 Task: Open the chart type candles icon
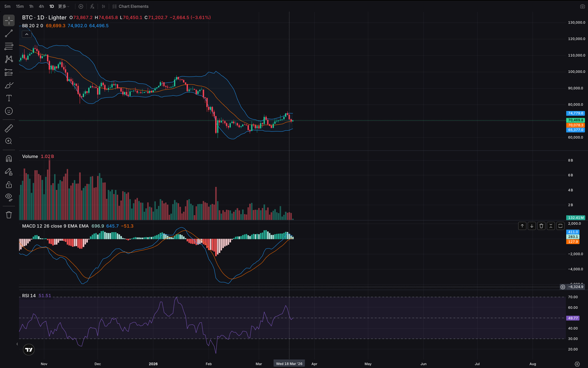coord(103,6)
